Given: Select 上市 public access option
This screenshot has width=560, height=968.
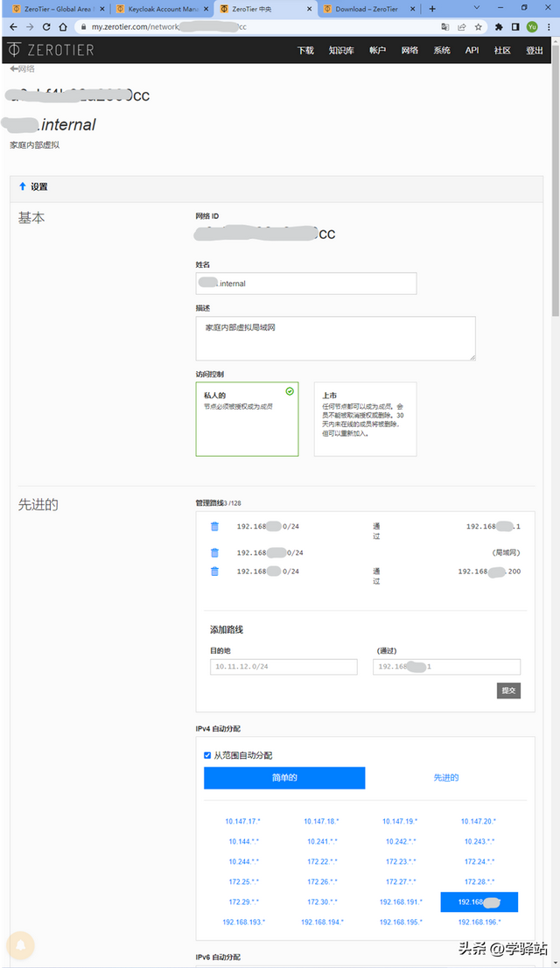Looking at the screenshot, I should pos(366,419).
